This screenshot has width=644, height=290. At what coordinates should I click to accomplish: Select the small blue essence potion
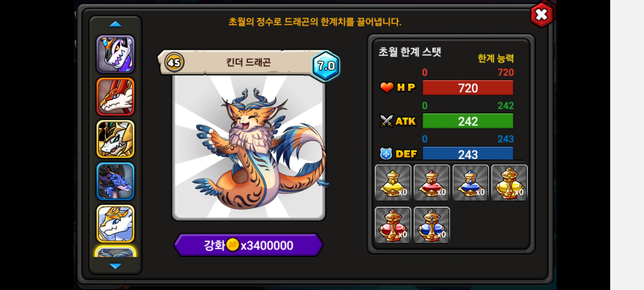point(470,183)
